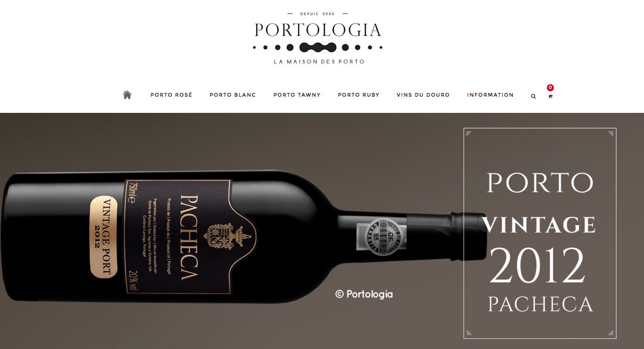Click the red cart count badge
The height and width of the screenshot is (349, 644).
coord(550,88)
